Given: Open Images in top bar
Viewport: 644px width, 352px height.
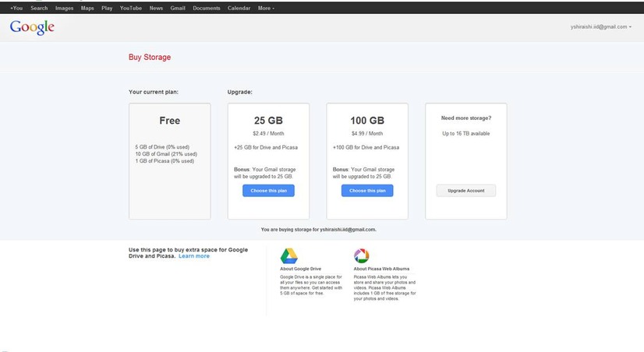Looking at the screenshot, I should [64, 8].
